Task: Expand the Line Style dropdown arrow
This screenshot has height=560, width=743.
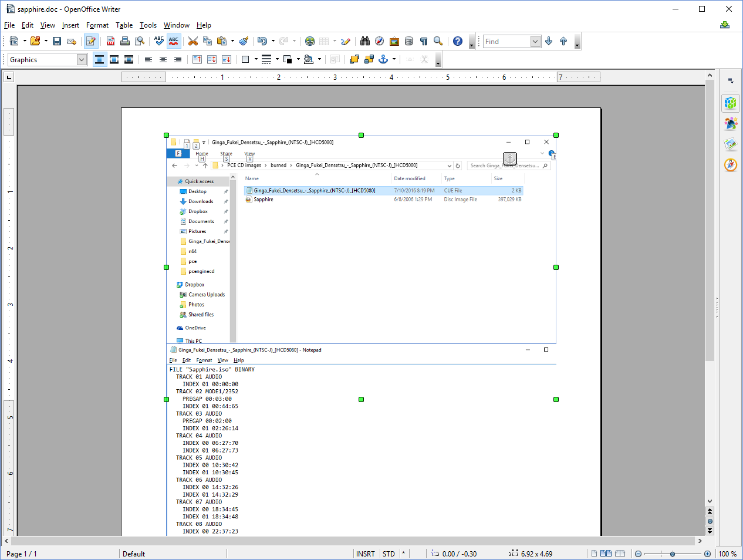Action: 277,59
